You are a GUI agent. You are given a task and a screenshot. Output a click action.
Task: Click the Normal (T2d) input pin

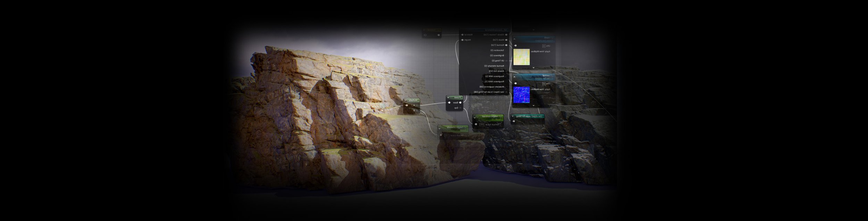506,45
